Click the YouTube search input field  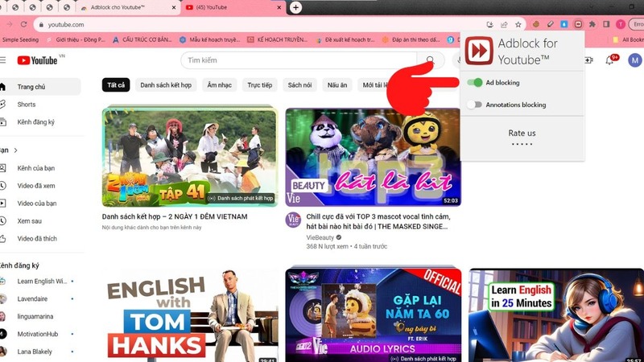299,60
